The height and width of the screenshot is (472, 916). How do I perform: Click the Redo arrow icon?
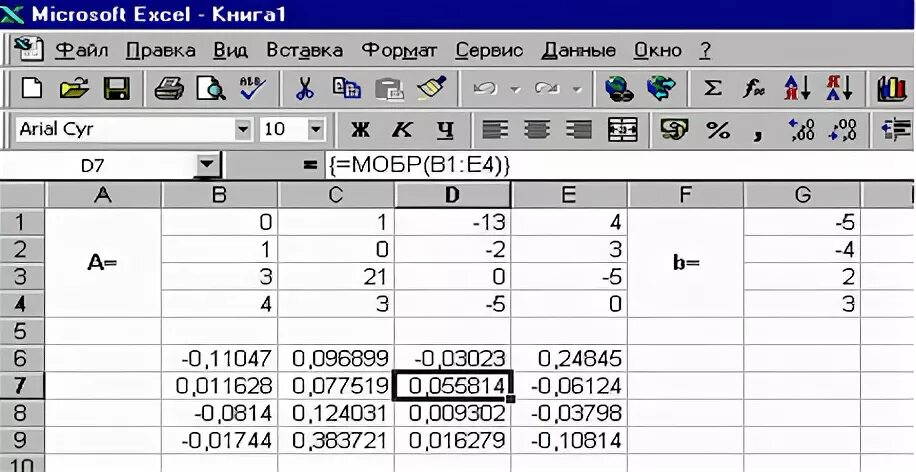click(547, 89)
